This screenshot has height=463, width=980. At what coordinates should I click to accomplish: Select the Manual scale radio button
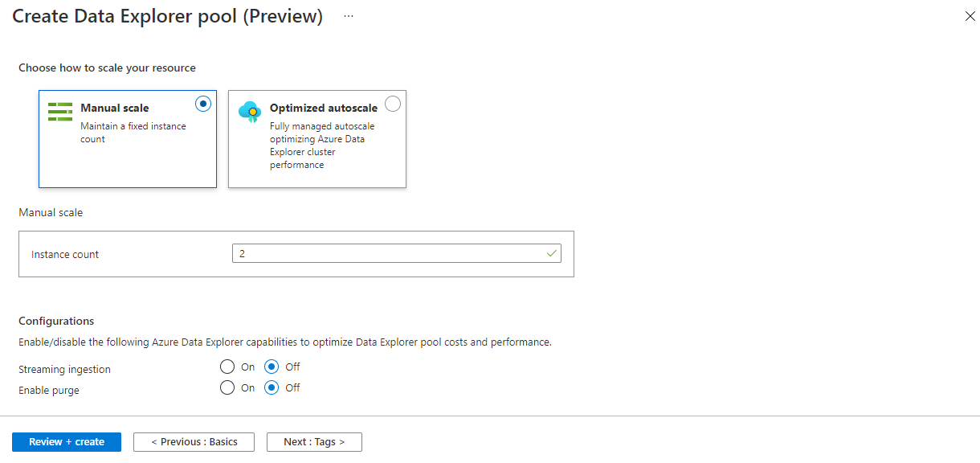click(x=203, y=104)
